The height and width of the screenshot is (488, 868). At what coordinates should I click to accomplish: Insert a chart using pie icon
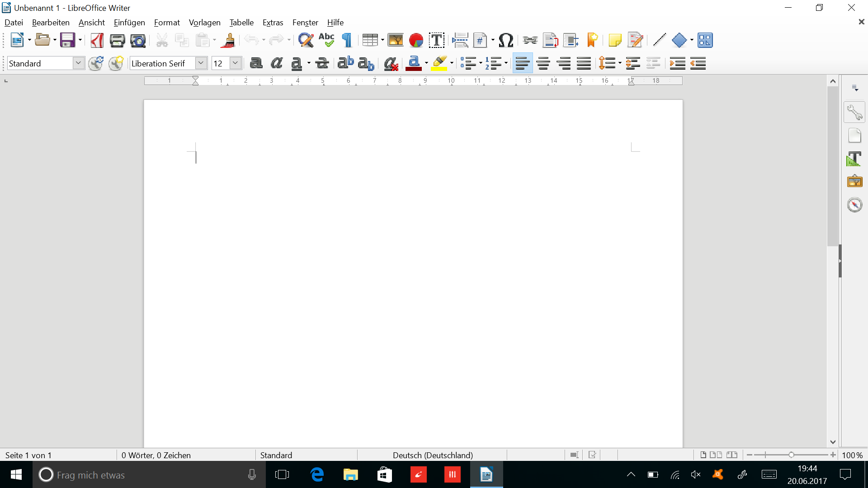(415, 41)
